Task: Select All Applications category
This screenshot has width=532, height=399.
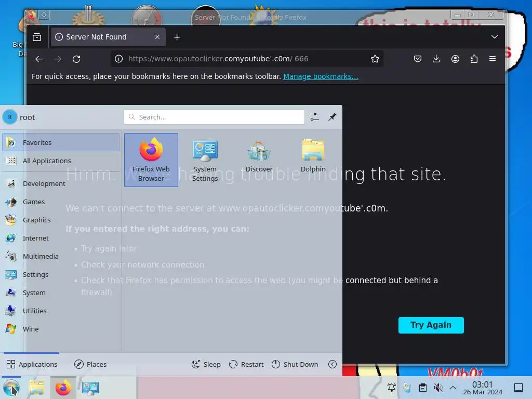Action: [x=61, y=161]
